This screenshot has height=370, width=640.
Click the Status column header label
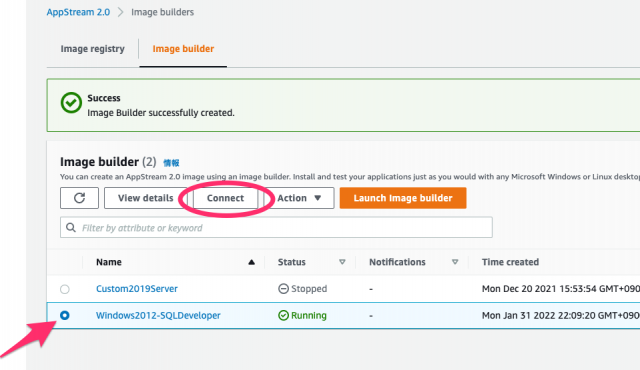[291, 262]
